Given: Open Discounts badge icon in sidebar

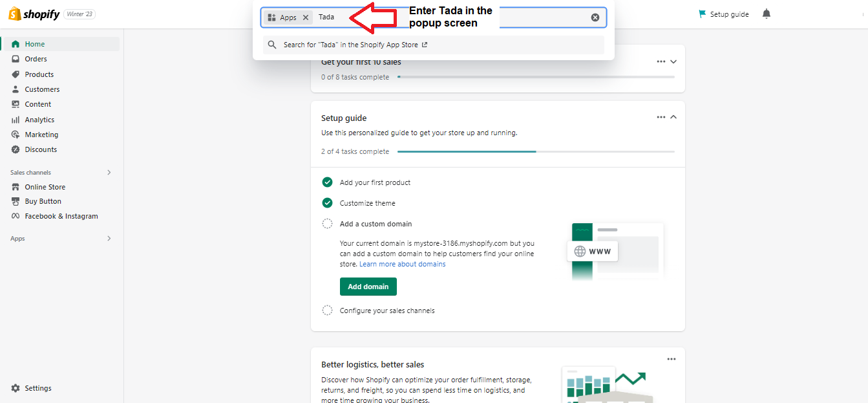Looking at the screenshot, I should [x=16, y=149].
